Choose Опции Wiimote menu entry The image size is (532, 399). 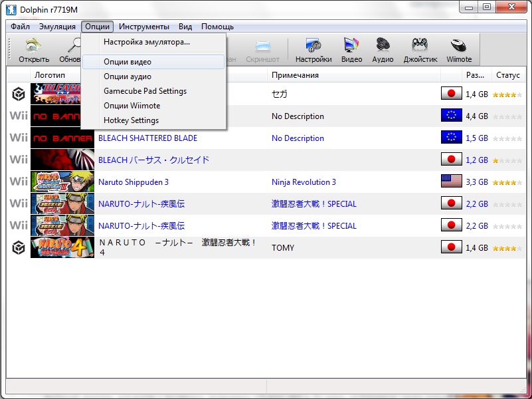point(153,106)
